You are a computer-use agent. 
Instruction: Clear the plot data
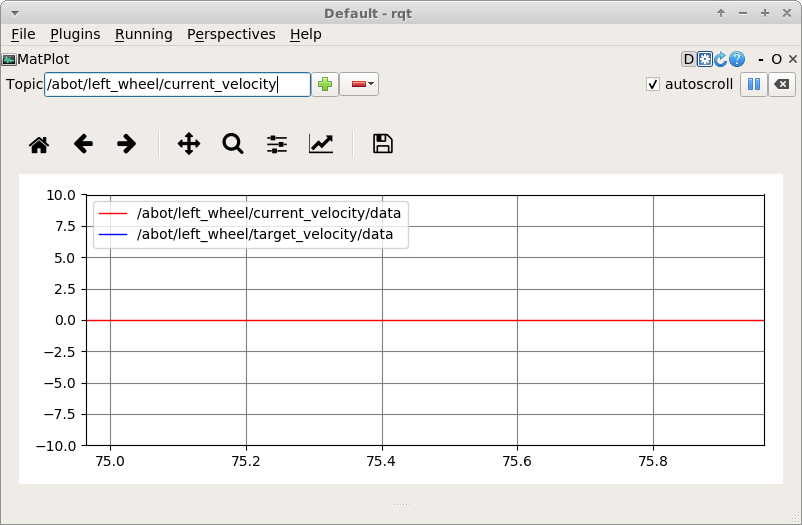coord(782,85)
